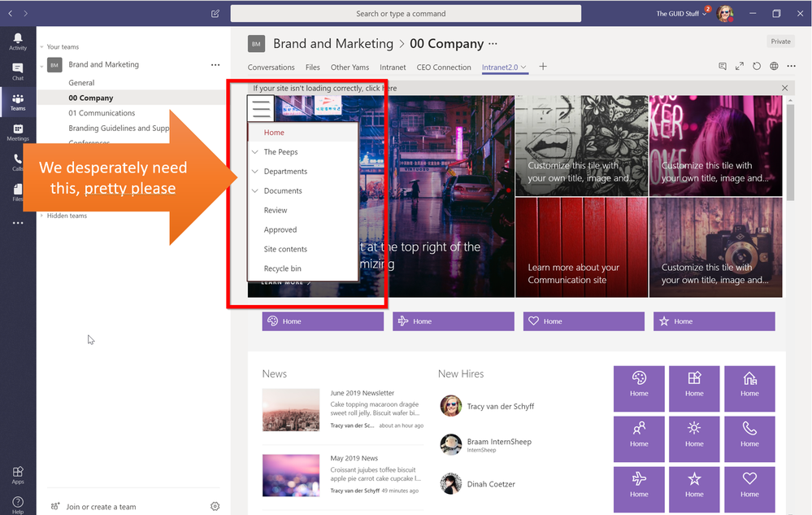Collapse the Brand and Marketing team
Viewport: 812px width, 515px height.
tap(41, 67)
